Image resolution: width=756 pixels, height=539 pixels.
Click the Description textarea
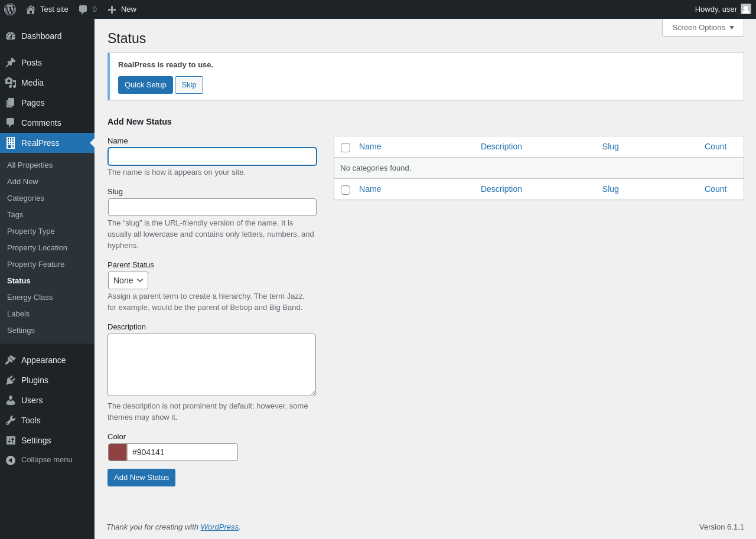(x=211, y=365)
